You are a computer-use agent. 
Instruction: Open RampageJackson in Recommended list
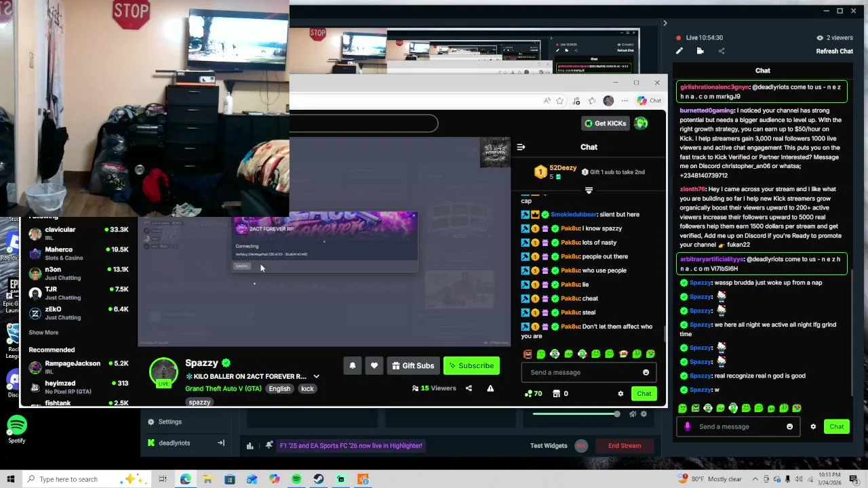pyautogui.click(x=78, y=367)
